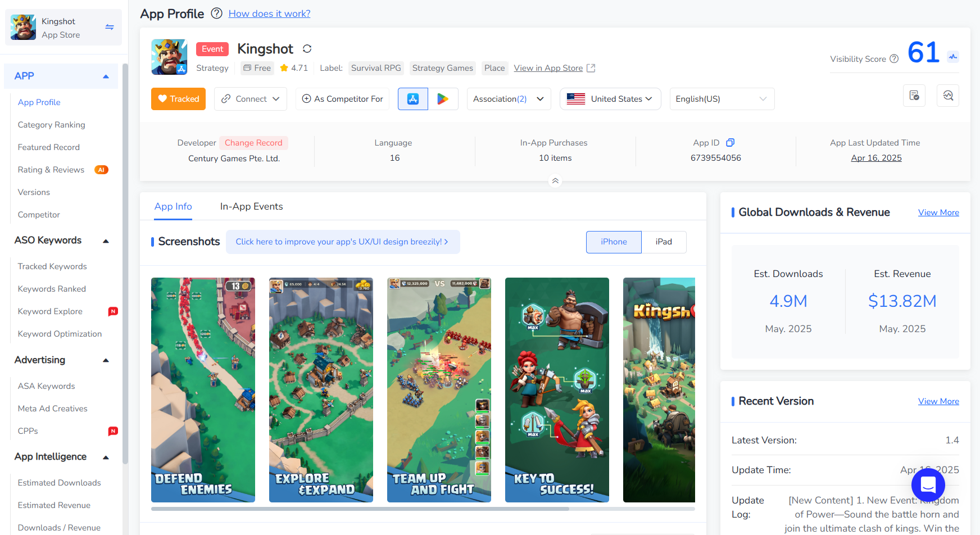The width and height of the screenshot is (980, 535).
Task: Open Estimated Revenue in the sidebar
Action: [x=54, y=505]
